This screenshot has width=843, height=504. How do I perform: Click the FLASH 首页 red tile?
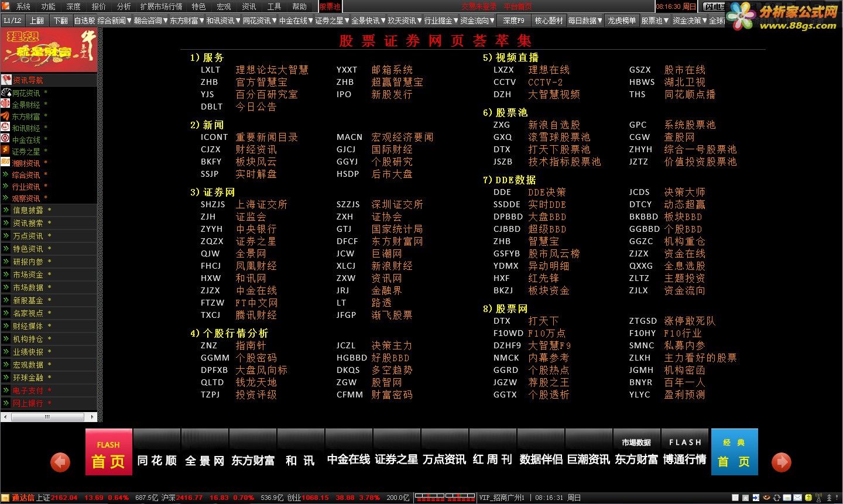(108, 452)
